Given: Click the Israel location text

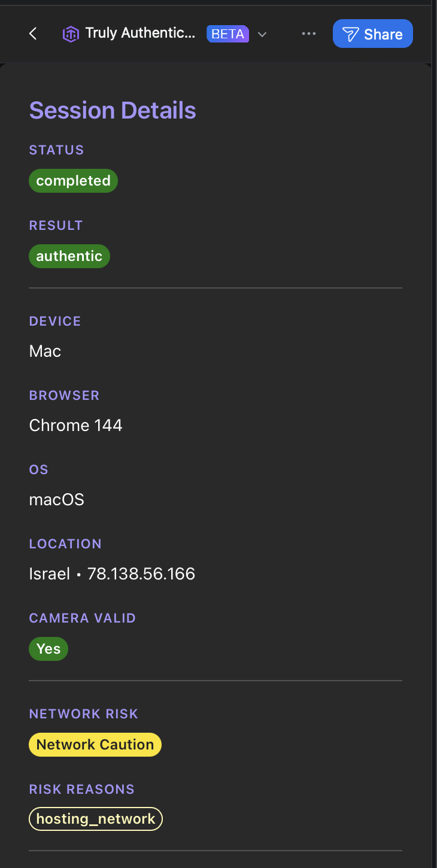Looking at the screenshot, I should (50, 574).
